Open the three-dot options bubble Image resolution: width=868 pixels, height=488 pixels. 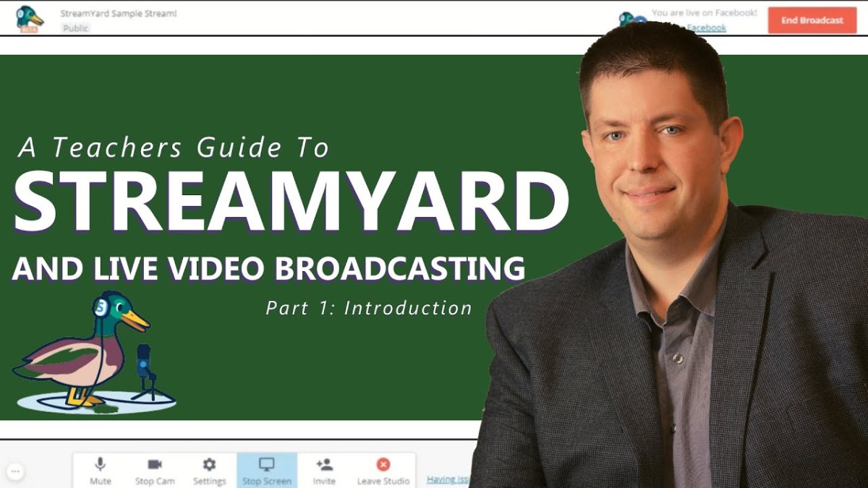15,472
